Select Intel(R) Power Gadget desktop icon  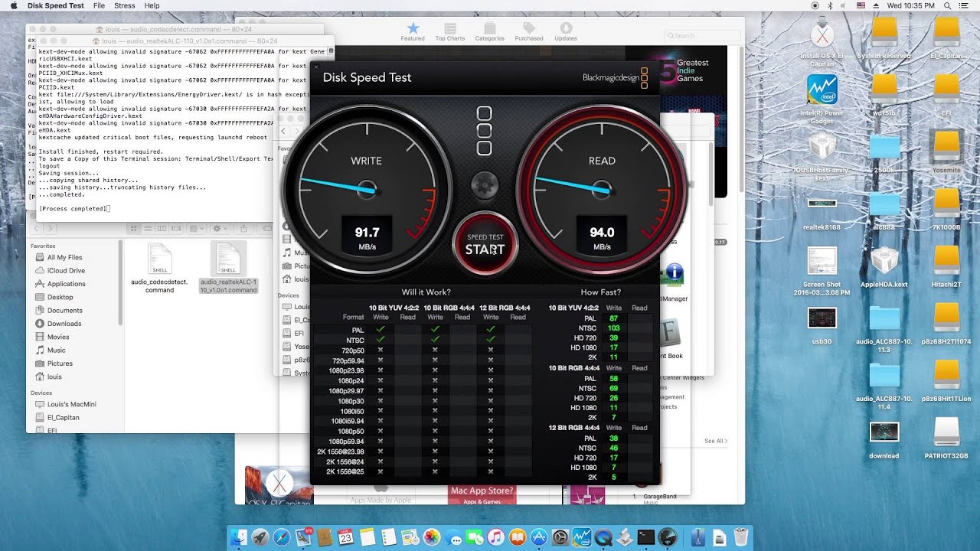(822, 99)
